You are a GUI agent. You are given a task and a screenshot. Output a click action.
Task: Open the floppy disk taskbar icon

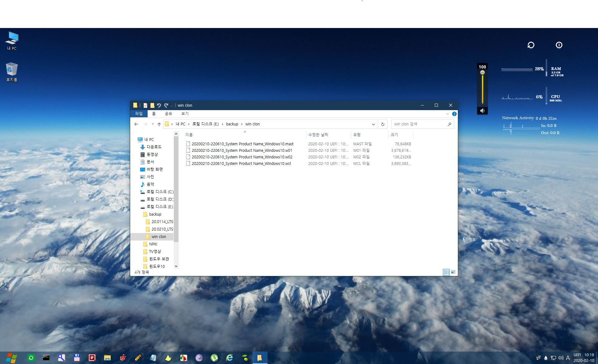coord(77,358)
